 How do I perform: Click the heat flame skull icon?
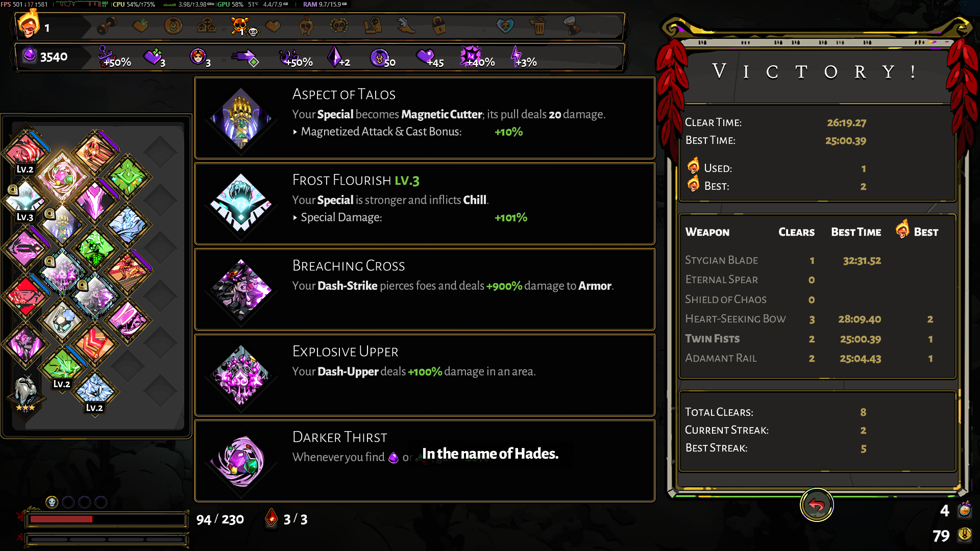coord(28,25)
